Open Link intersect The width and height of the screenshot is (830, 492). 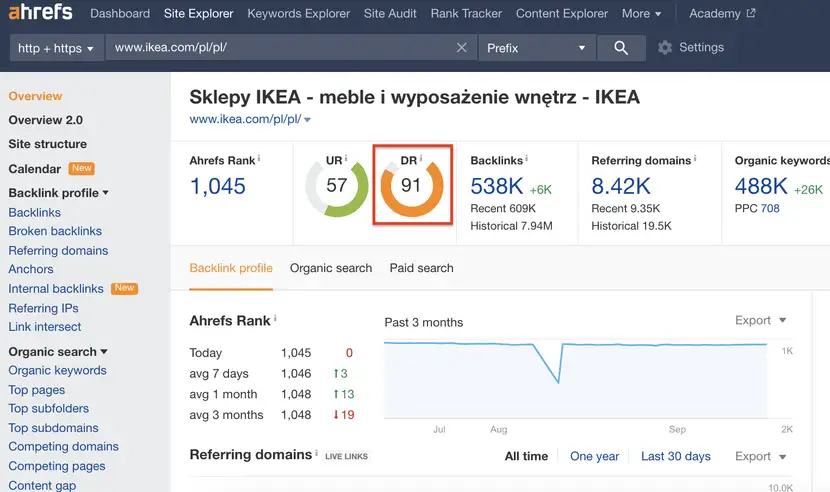tap(45, 327)
